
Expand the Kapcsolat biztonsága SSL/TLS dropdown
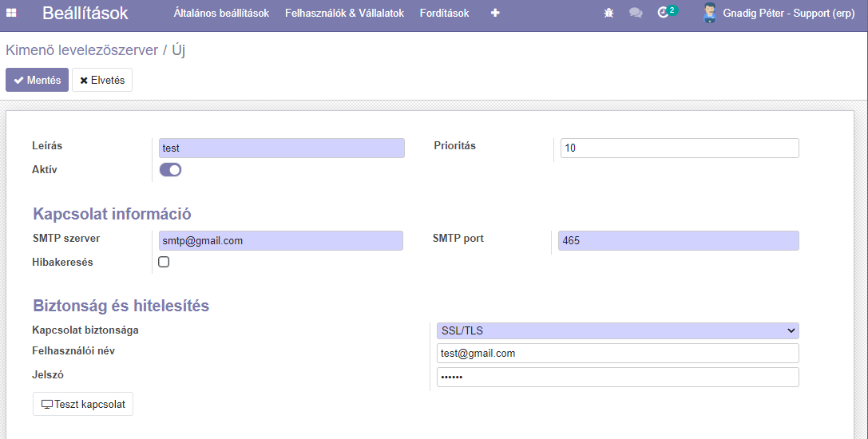click(618, 330)
